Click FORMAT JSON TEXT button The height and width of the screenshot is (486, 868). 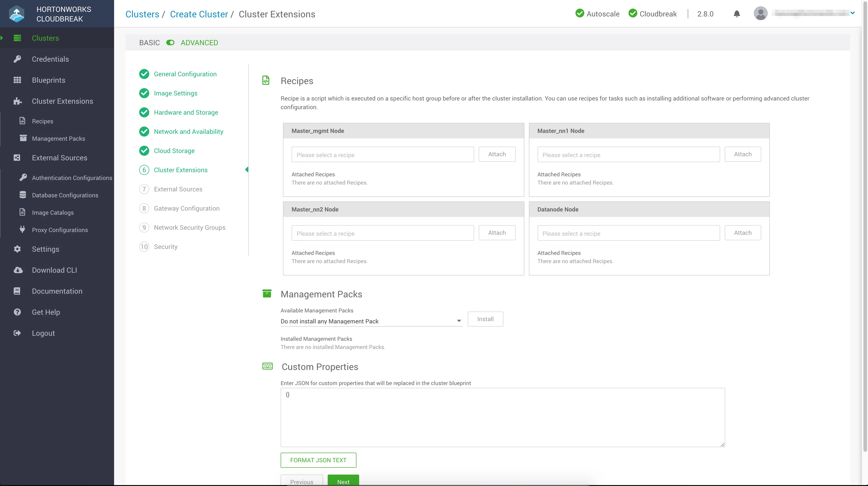tap(318, 460)
